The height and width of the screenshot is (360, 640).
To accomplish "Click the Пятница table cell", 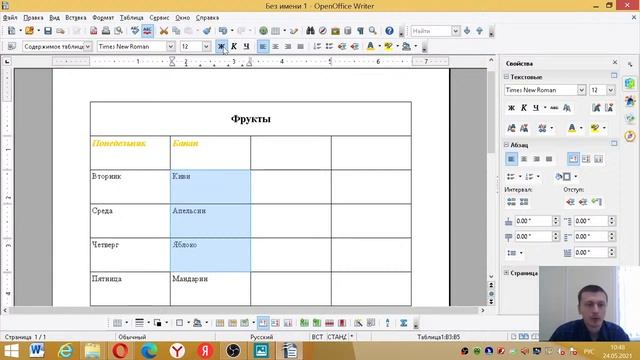I will (130, 289).
